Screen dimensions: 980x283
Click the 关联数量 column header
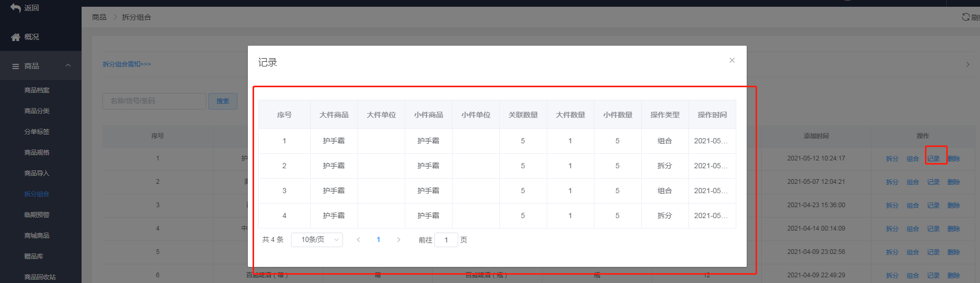tap(523, 115)
